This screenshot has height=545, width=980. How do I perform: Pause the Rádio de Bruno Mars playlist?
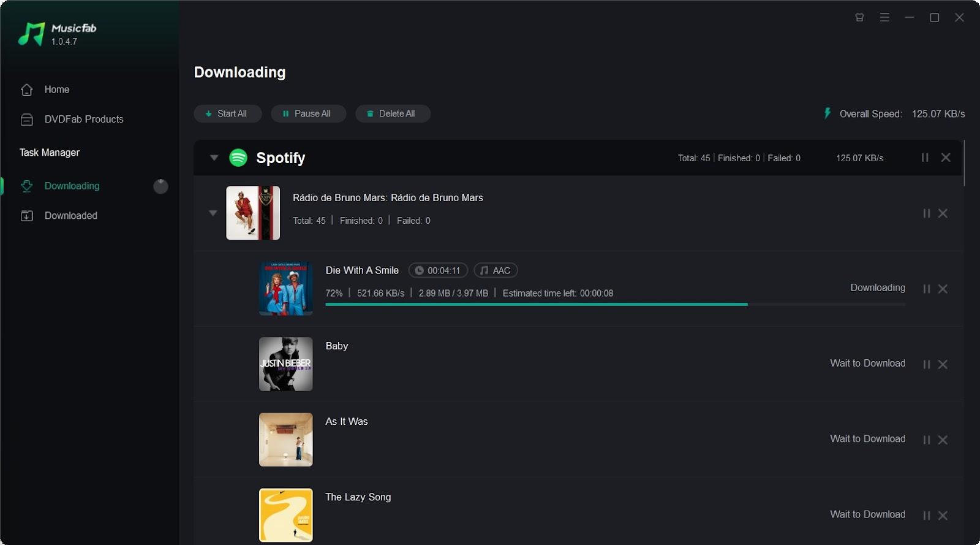coord(927,213)
